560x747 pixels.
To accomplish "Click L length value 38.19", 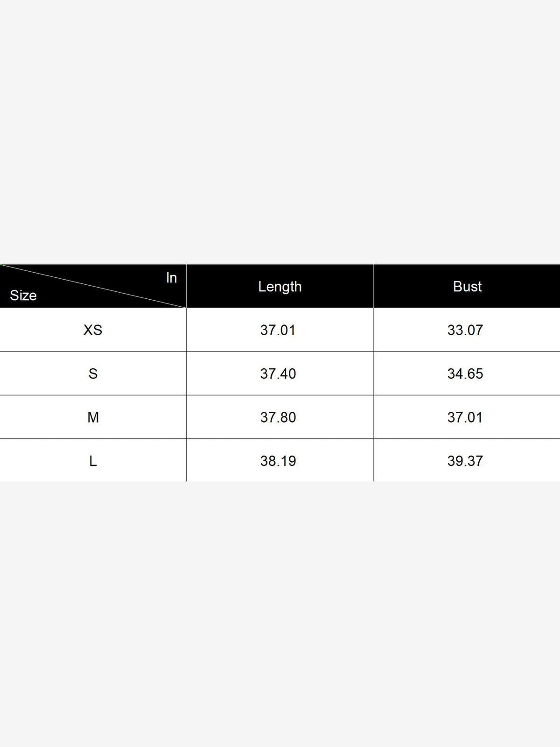I will point(278,461).
